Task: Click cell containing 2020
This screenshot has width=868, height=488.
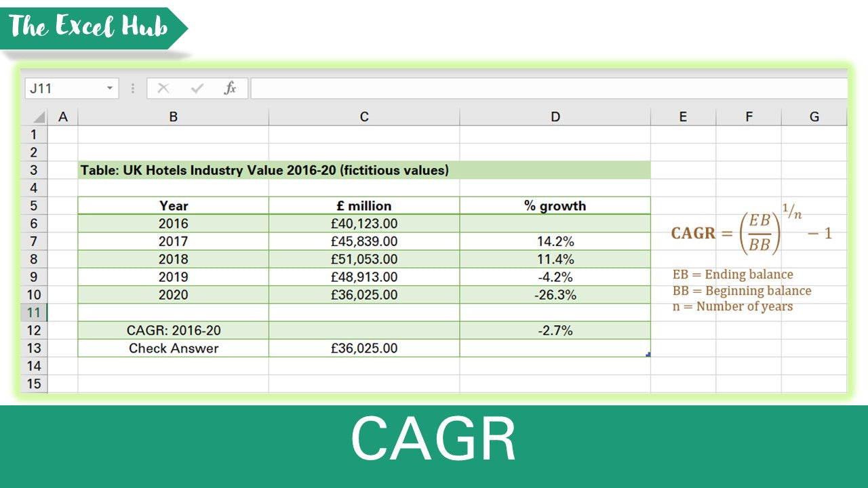Action: pos(174,295)
